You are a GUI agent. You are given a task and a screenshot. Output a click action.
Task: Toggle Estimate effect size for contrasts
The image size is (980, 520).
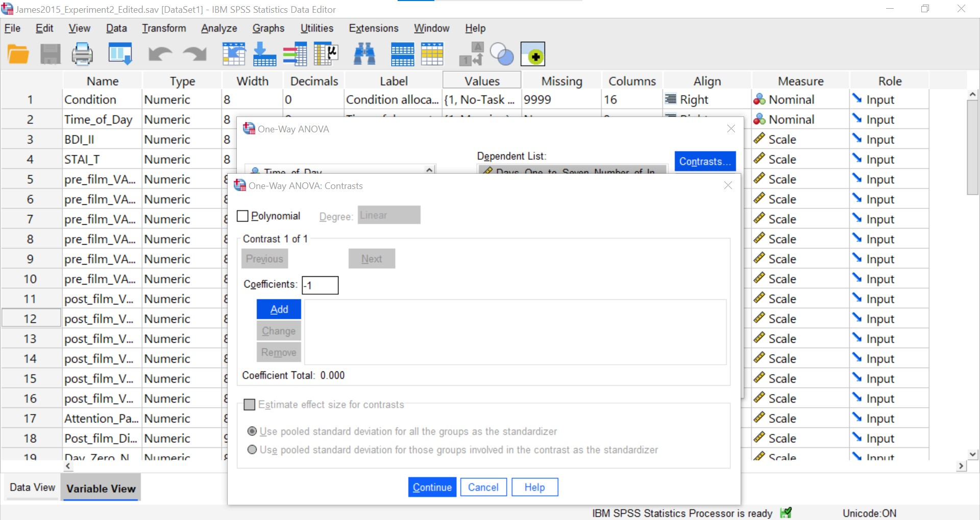point(250,405)
